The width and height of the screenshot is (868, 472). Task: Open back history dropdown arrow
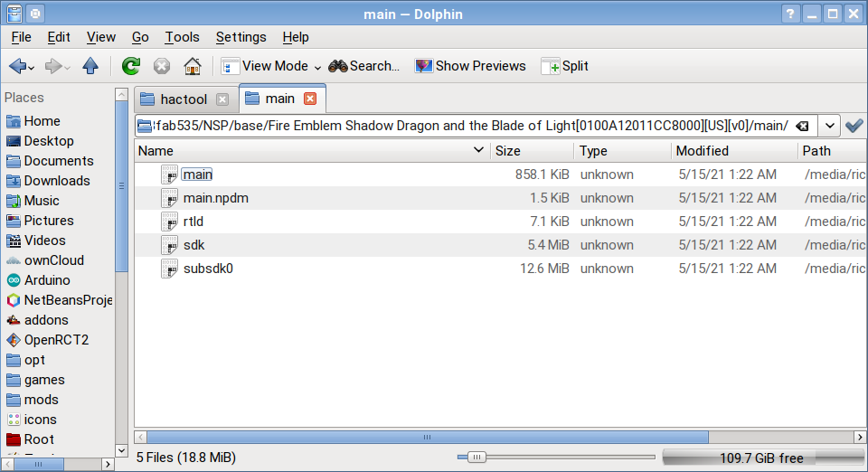(x=32, y=68)
